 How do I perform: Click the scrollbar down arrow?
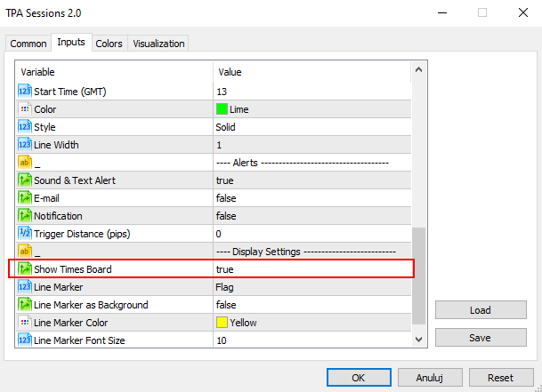click(x=419, y=339)
